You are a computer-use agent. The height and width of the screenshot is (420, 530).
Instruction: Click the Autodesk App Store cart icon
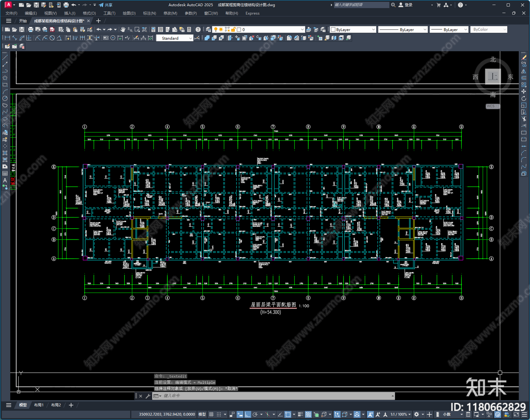pos(439,5)
